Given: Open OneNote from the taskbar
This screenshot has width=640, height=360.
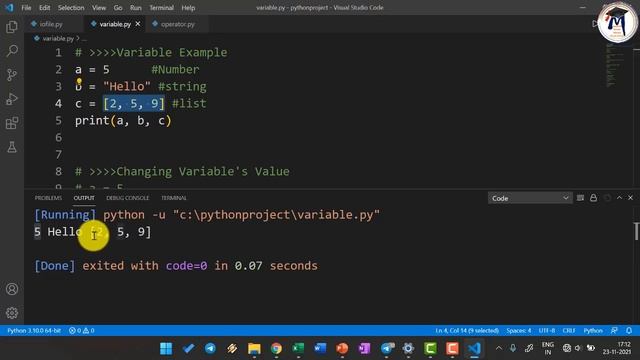Looking at the screenshot, I should pos(364,349).
